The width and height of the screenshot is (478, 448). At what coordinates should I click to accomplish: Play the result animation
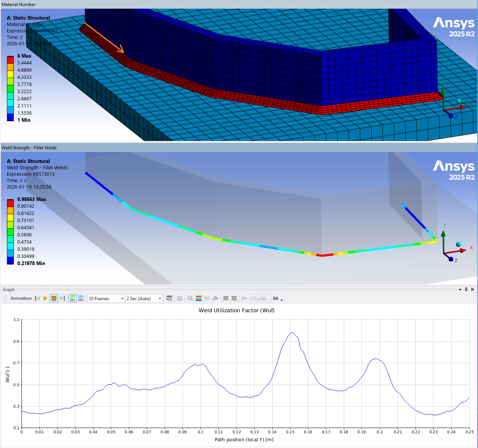(x=46, y=298)
